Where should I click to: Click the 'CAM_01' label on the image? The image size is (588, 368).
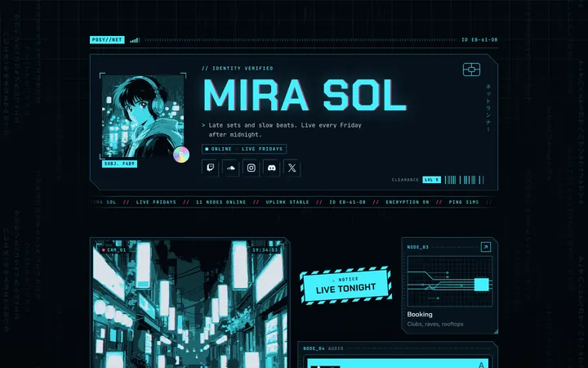(x=117, y=249)
